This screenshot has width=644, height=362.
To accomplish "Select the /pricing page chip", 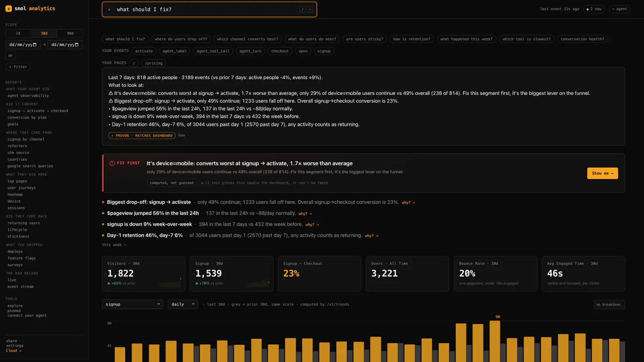I will point(154,63).
